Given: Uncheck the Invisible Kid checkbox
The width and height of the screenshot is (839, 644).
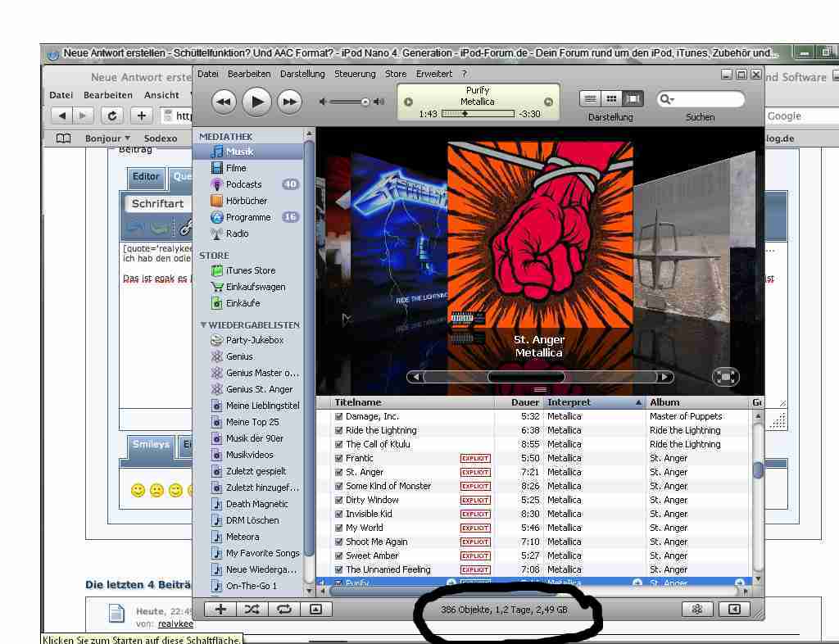Looking at the screenshot, I should point(338,514).
